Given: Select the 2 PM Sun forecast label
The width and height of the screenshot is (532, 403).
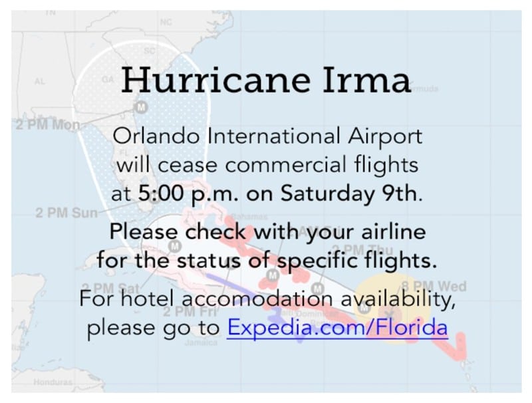Looking at the screenshot, I should pos(66,213).
